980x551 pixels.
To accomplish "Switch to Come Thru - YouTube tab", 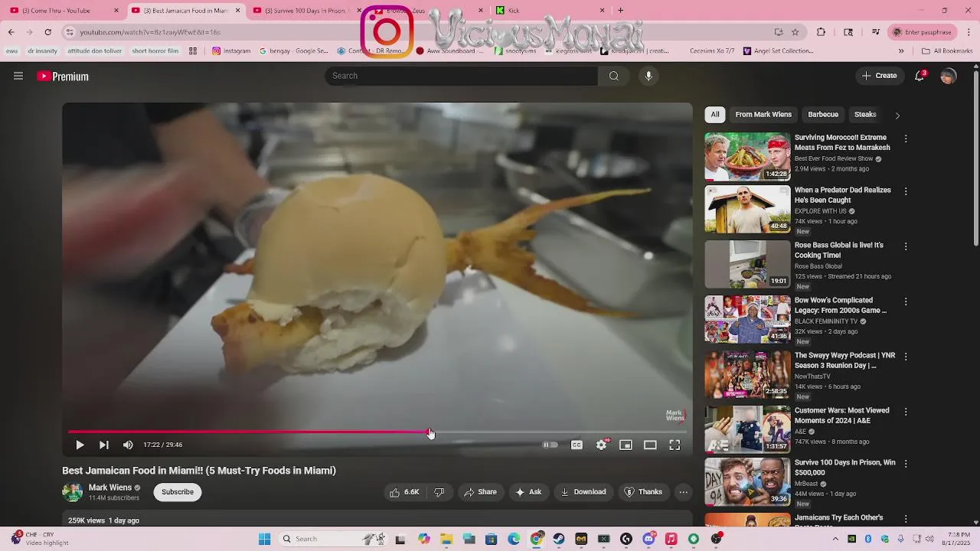I will (x=65, y=11).
